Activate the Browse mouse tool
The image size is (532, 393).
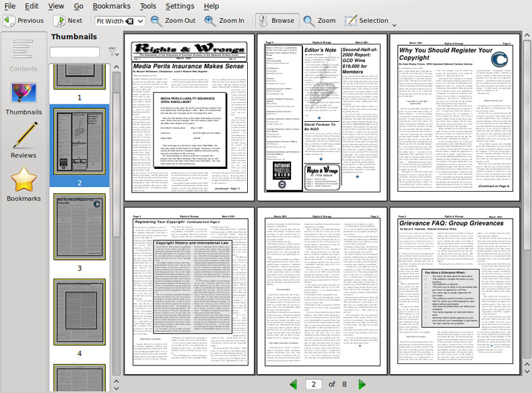(x=277, y=21)
